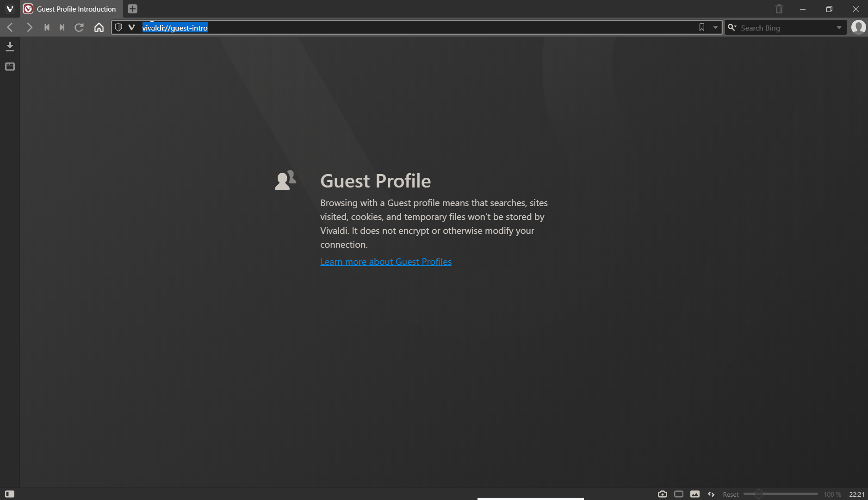Toggle the side panel visibility
The height and width of the screenshot is (500, 868).
10,494
